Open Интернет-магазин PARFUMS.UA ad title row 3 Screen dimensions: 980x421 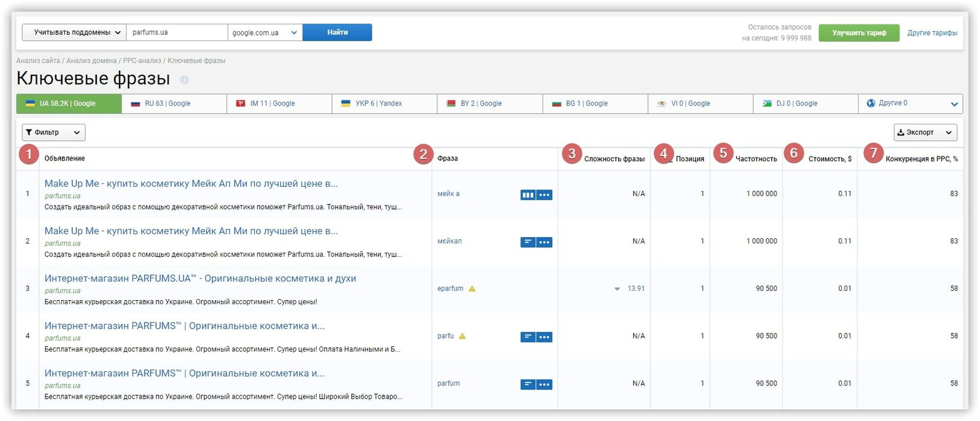pos(200,279)
